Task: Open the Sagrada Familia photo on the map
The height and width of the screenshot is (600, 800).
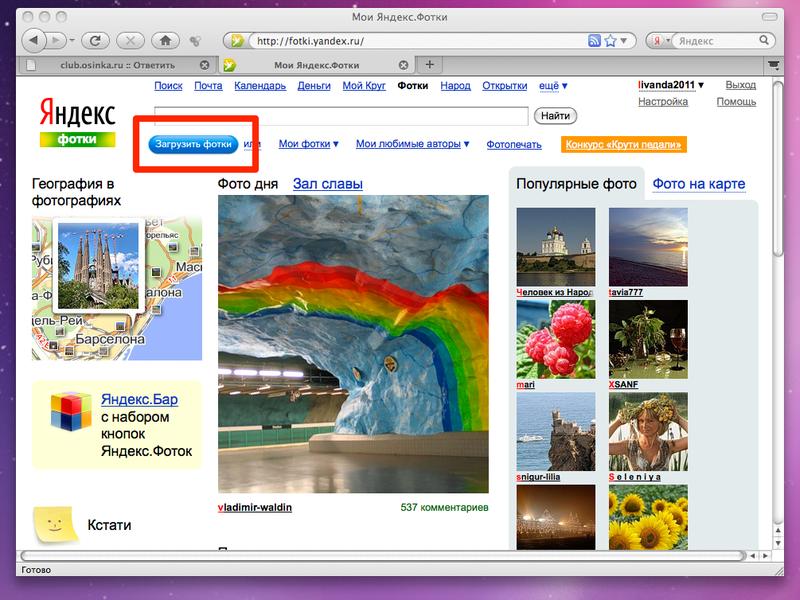Action: click(98, 266)
